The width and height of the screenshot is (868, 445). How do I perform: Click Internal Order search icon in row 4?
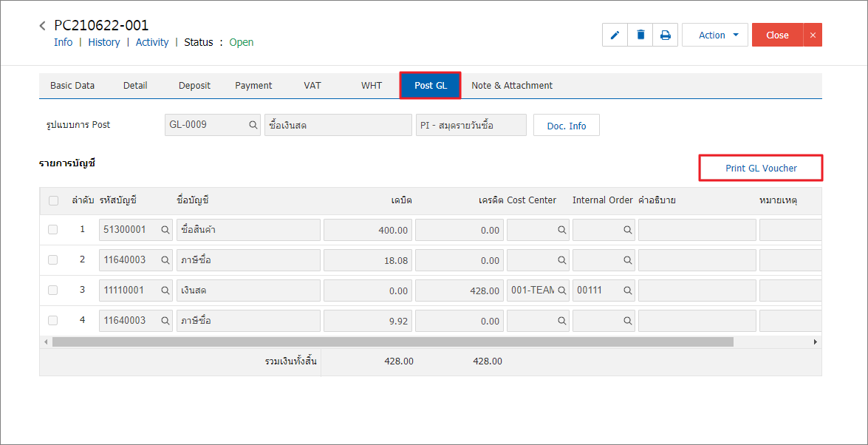click(628, 320)
